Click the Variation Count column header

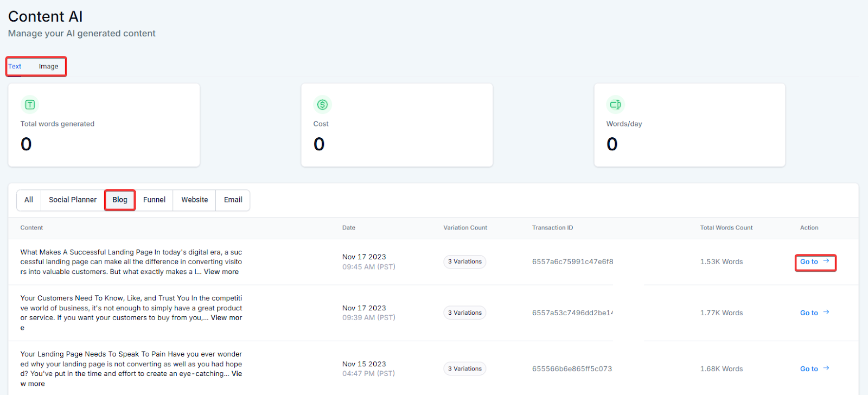(x=465, y=228)
